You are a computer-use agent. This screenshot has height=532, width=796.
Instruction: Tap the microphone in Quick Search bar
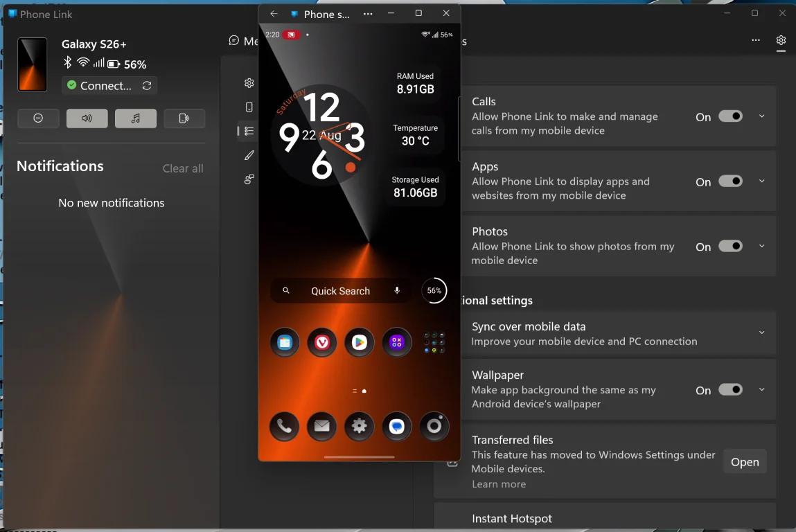397,290
